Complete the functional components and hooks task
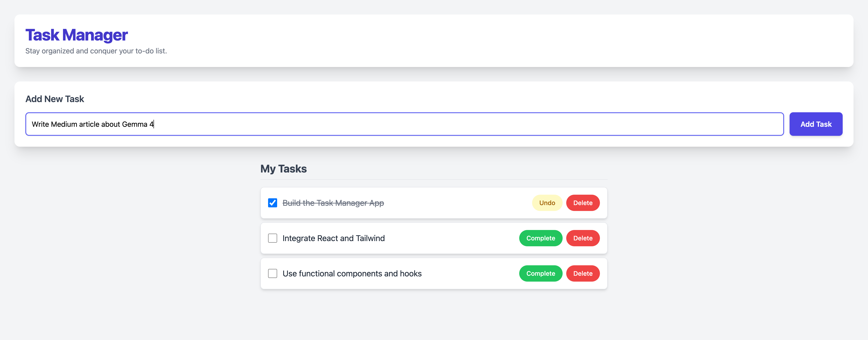Viewport: 868px width, 340px height. 540,273
